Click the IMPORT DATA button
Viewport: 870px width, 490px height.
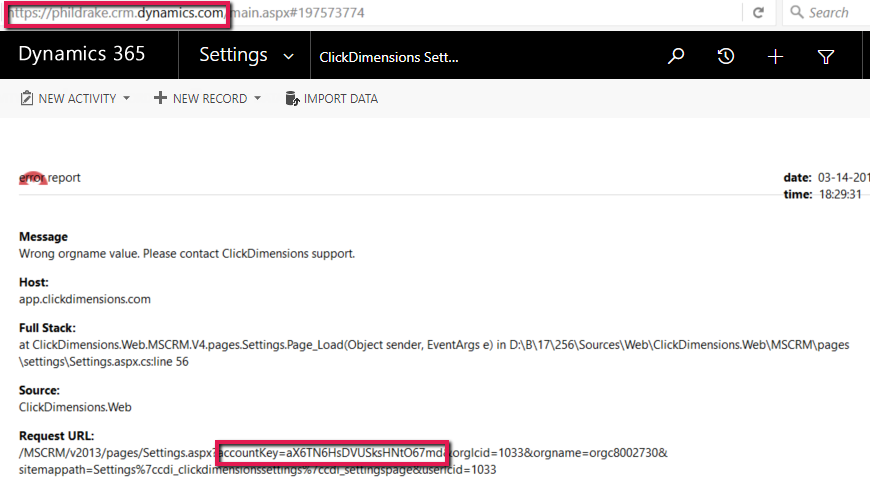coord(331,98)
